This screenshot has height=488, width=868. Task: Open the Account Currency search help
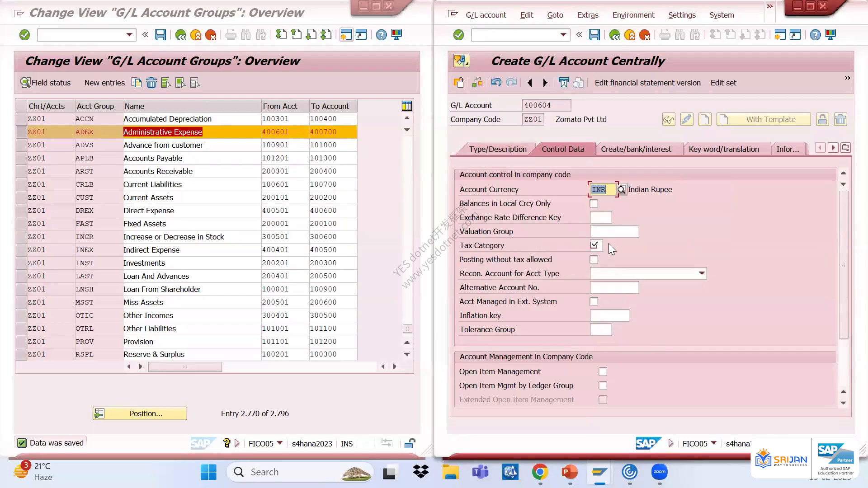(622, 190)
